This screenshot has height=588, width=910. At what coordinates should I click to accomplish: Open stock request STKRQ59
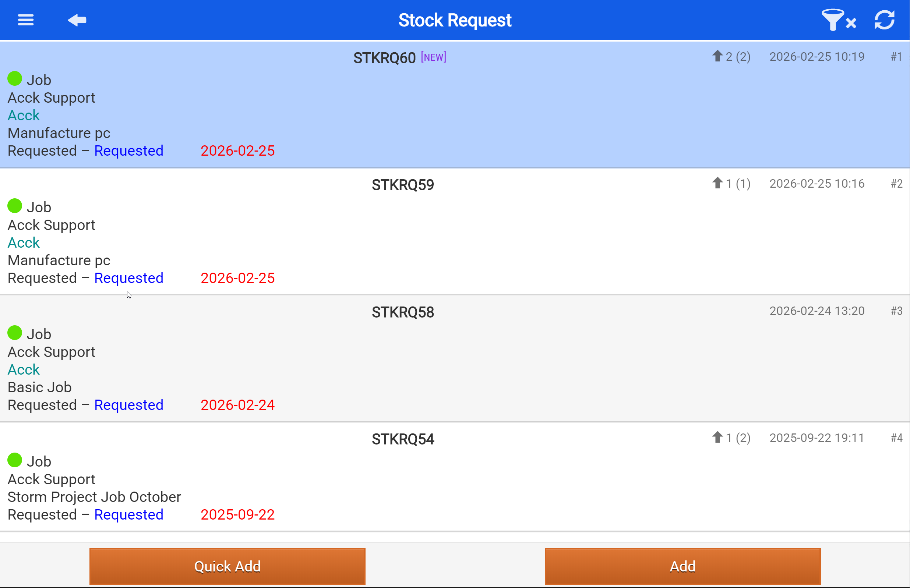click(402, 185)
